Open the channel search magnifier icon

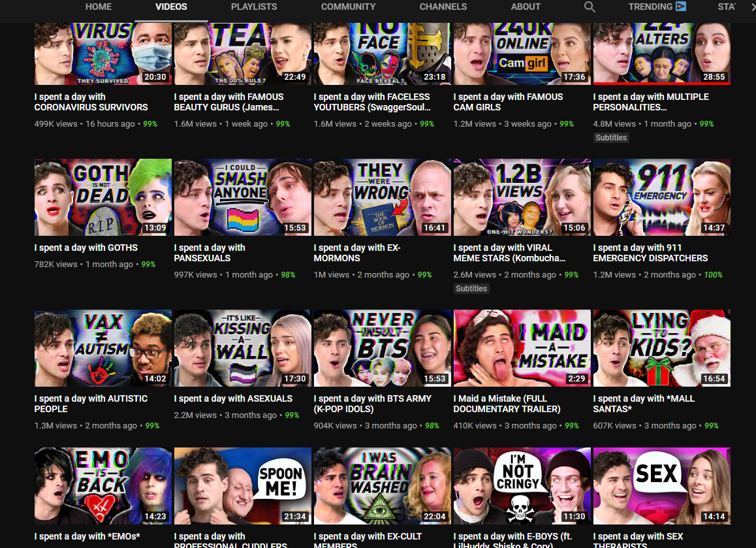[x=589, y=7]
